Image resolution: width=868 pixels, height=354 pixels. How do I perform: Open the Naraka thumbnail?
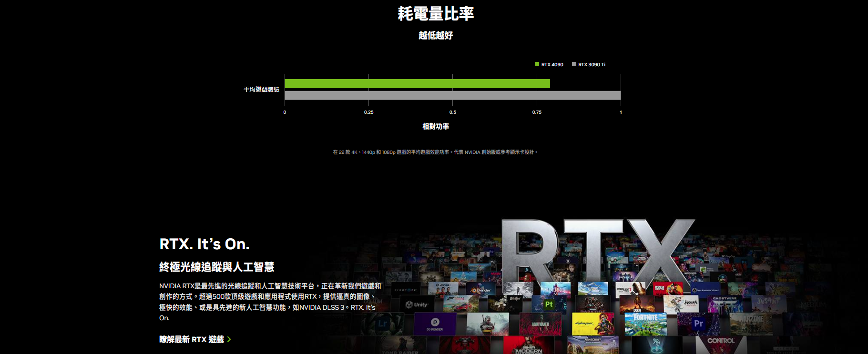click(x=681, y=304)
